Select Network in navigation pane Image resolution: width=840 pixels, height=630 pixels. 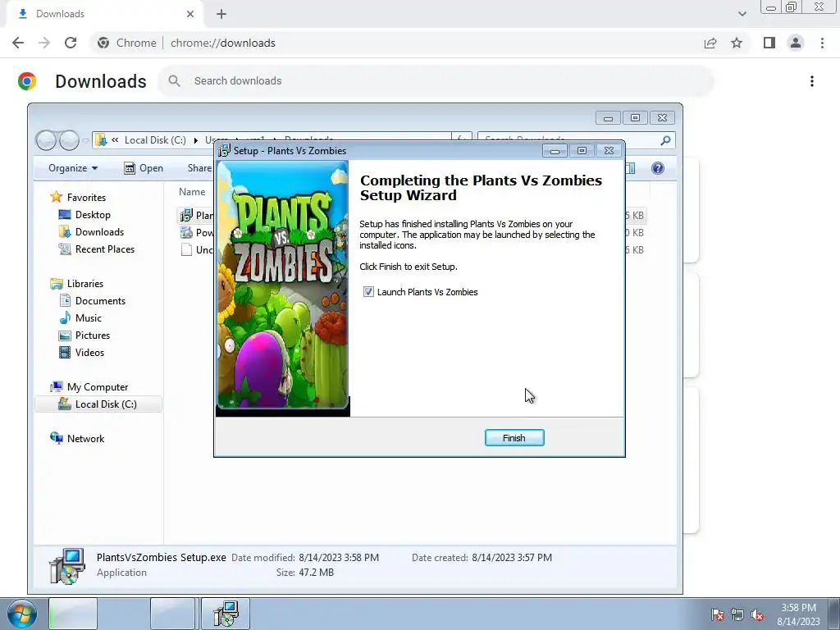tap(85, 438)
